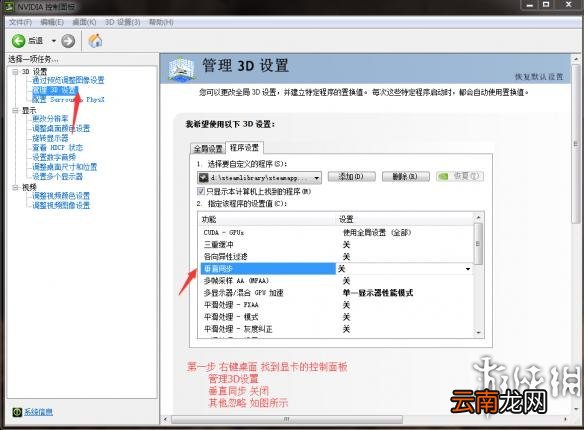Screen dimensions: 584x430
Task: Click the 设置 column header
Action: click(x=405, y=219)
